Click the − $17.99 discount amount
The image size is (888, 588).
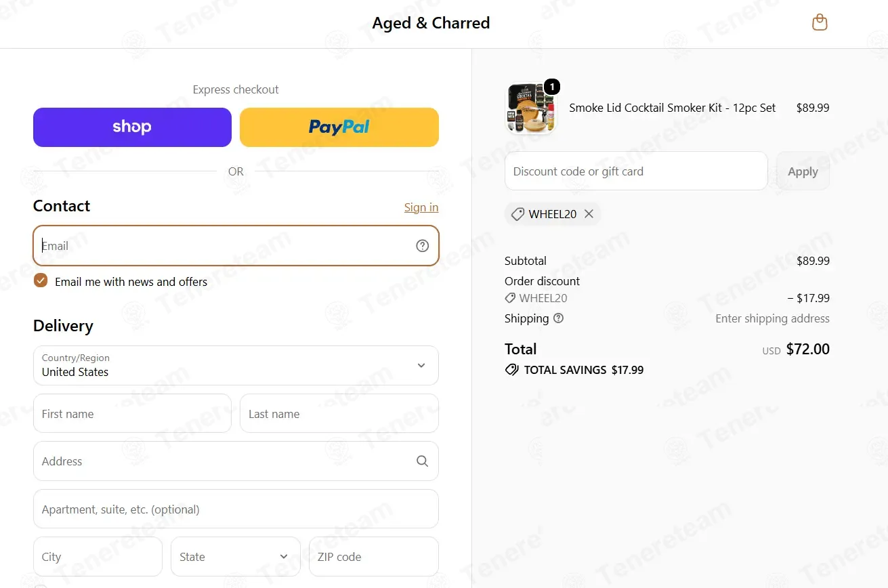[x=808, y=298]
